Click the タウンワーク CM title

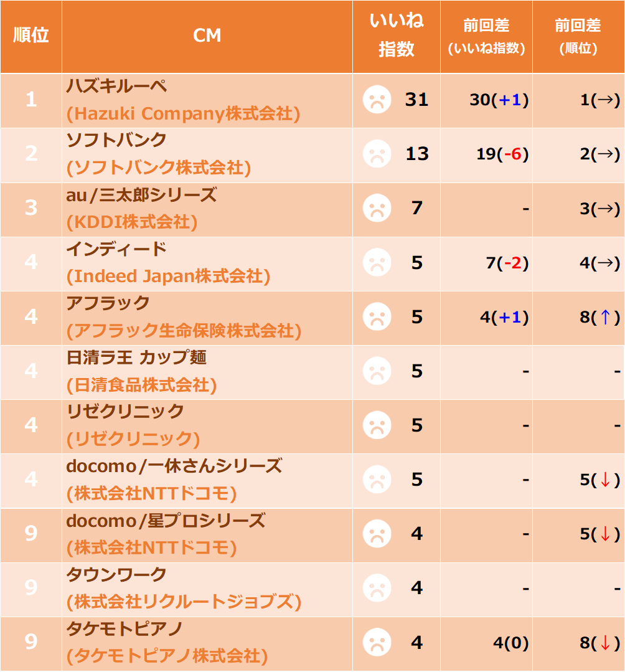[x=116, y=575]
